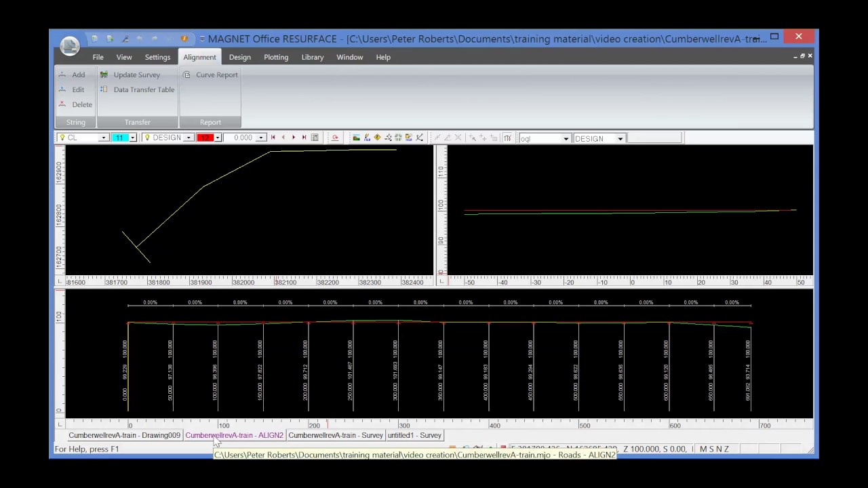The image size is (868, 488).
Task: Click the L corner button of profile view
Action: click(x=60, y=424)
